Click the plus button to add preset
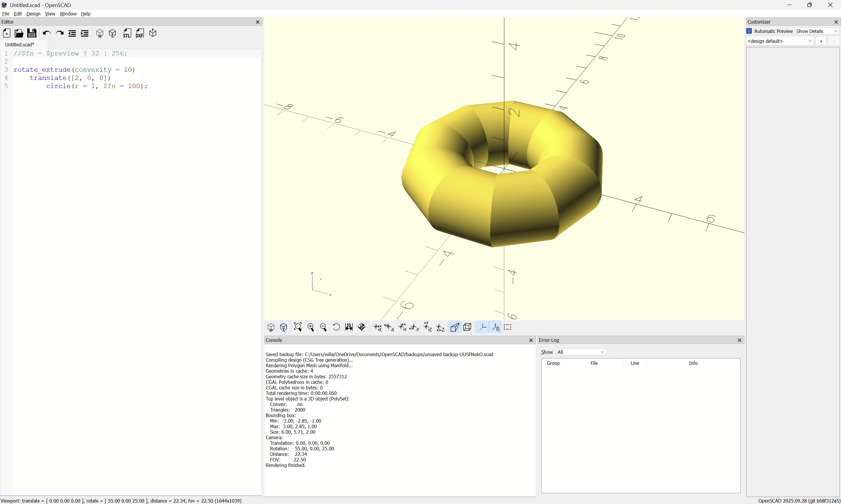Image resolution: width=841 pixels, height=504 pixels. (821, 41)
